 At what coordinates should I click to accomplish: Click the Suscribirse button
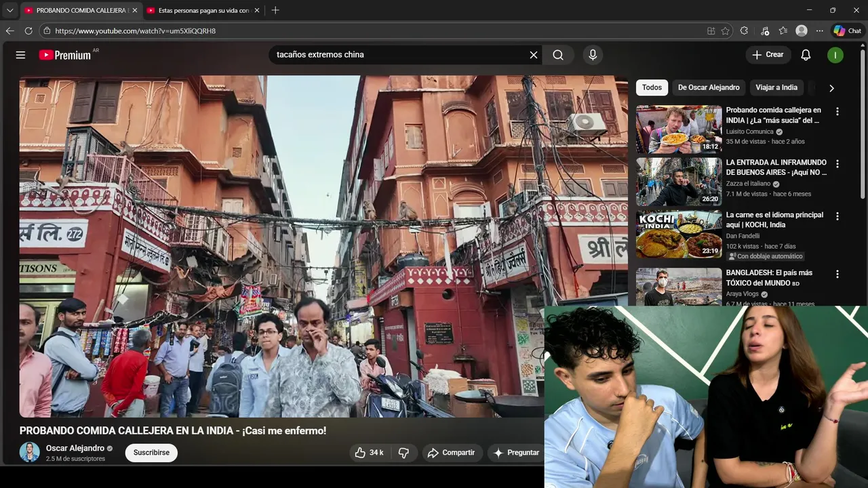click(151, 453)
